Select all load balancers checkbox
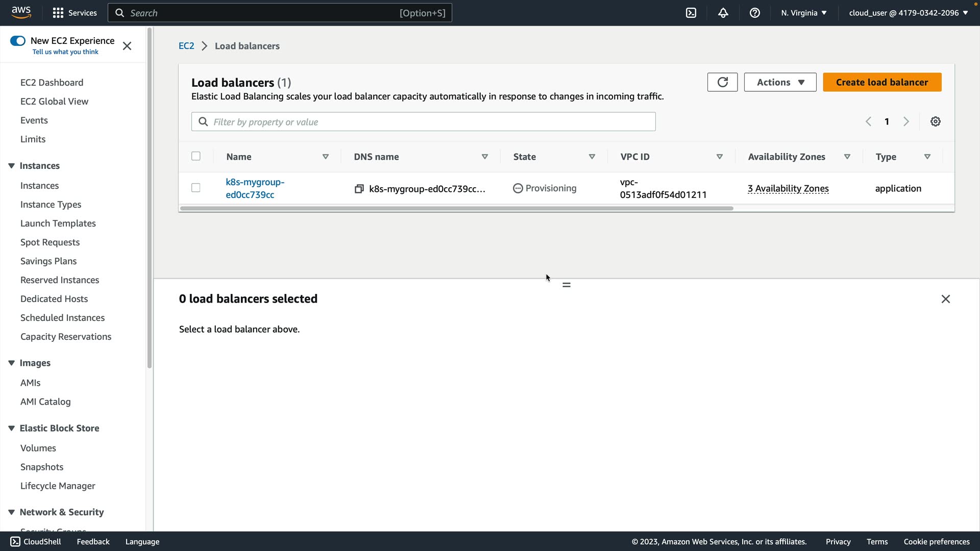This screenshot has width=980, height=551. (196, 156)
